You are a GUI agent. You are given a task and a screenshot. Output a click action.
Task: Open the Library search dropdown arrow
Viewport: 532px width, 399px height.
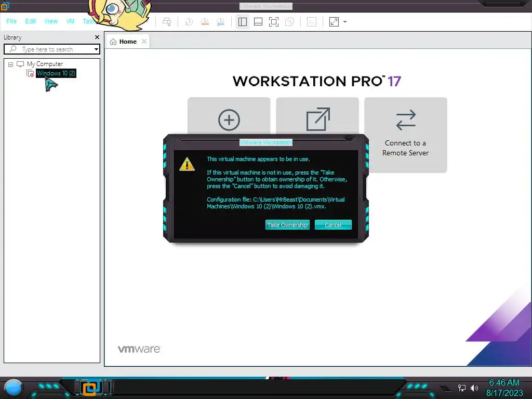pyautogui.click(x=96, y=49)
